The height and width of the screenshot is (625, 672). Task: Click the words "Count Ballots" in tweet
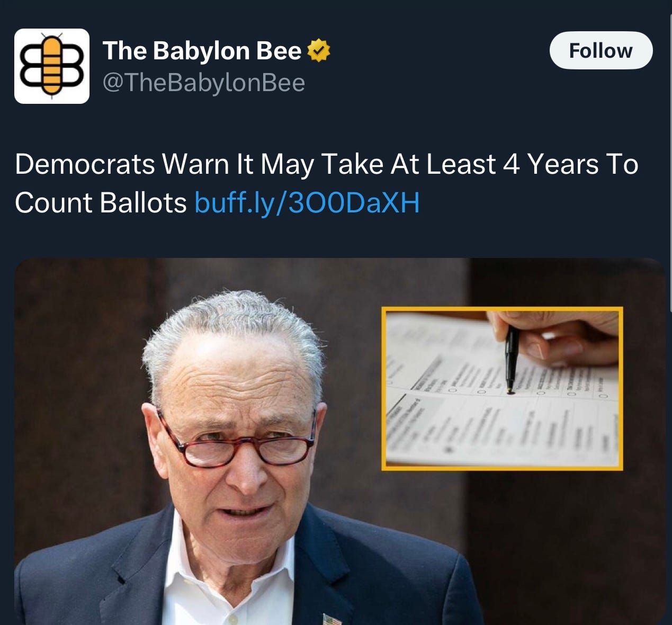click(x=101, y=202)
